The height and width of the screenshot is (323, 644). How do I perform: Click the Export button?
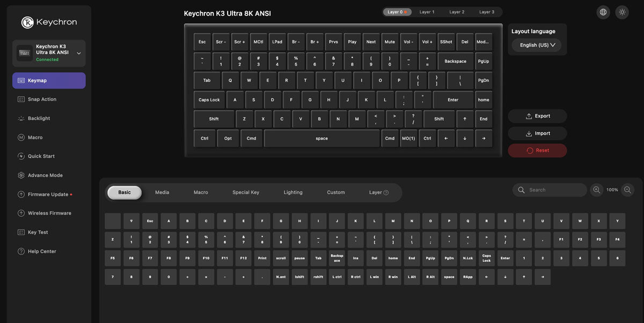click(537, 116)
